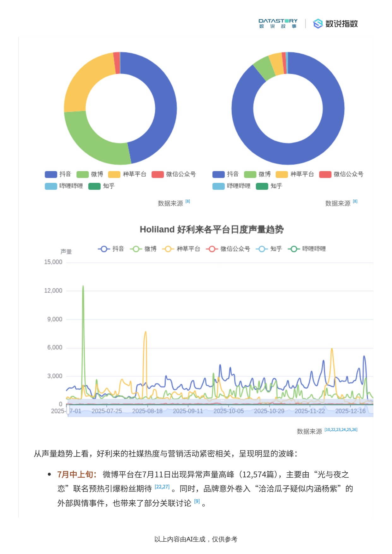
Task: Click the 2025-10-05 x-axis date
Action: click(x=229, y=411)
